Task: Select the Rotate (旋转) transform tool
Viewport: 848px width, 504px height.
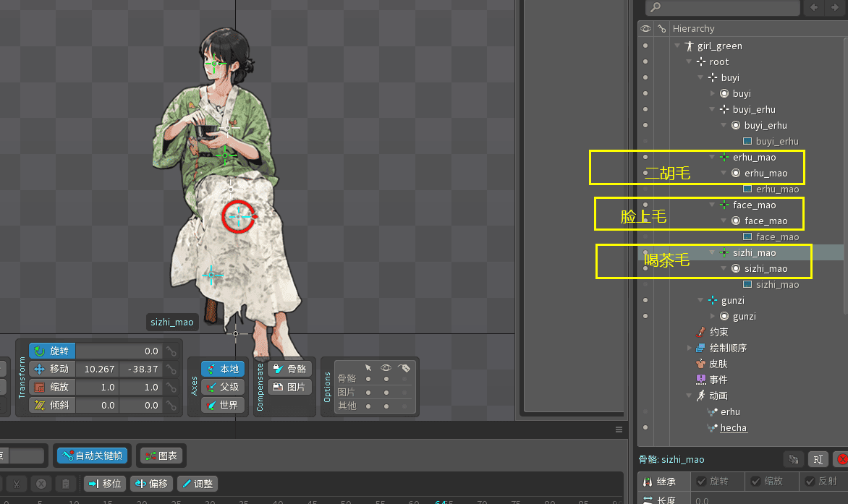Action: point(52,351)
